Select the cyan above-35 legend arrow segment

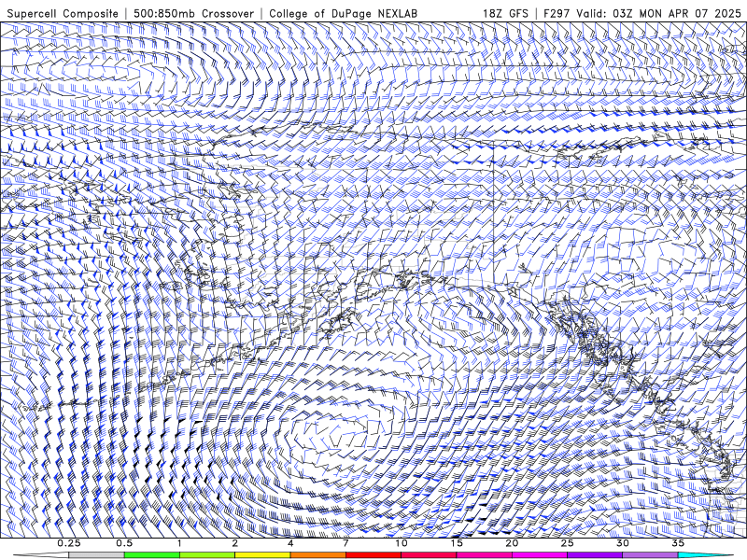705,555
